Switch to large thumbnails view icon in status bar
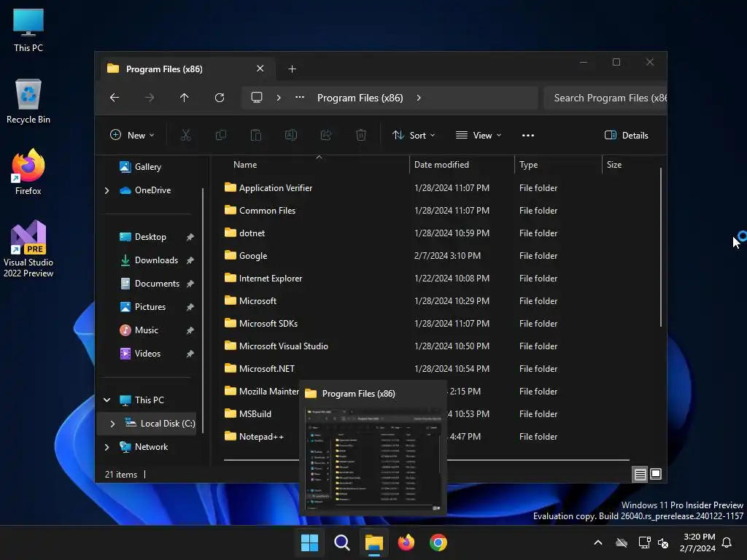The height and width of the screenshot is (560, 747). pos(656,474)
